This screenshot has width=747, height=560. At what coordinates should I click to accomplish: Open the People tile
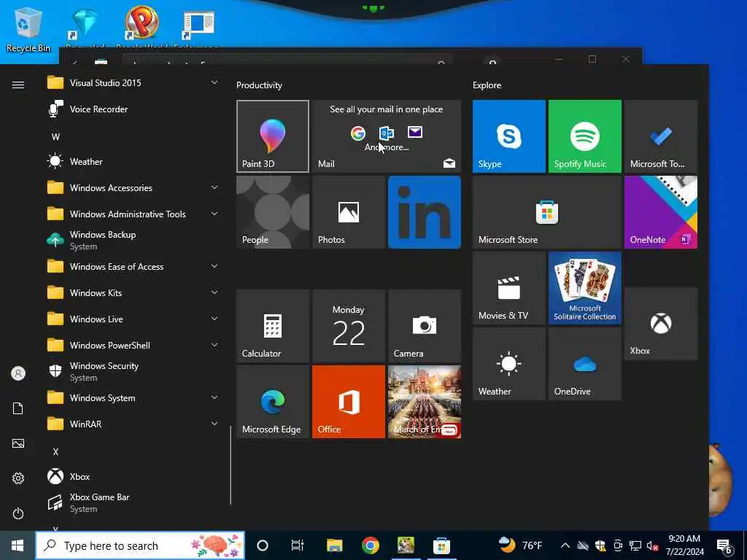coord(273,212)
